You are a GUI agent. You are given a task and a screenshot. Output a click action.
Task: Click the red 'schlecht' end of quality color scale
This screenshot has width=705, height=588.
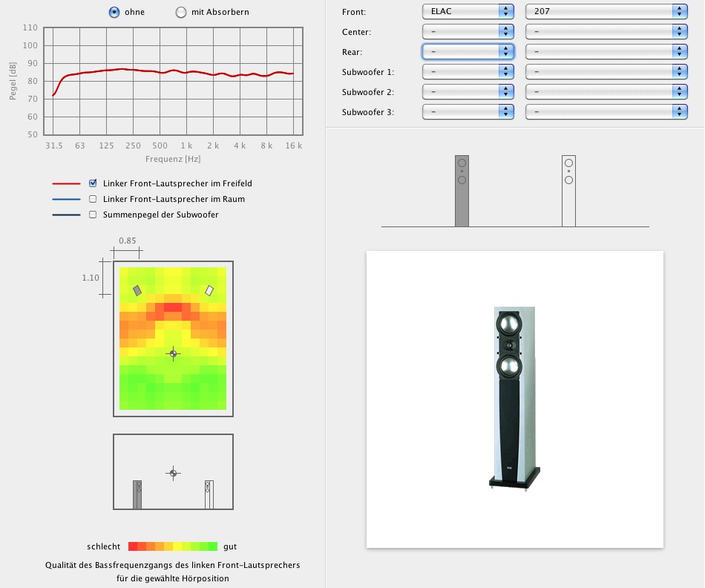[133, 546]
